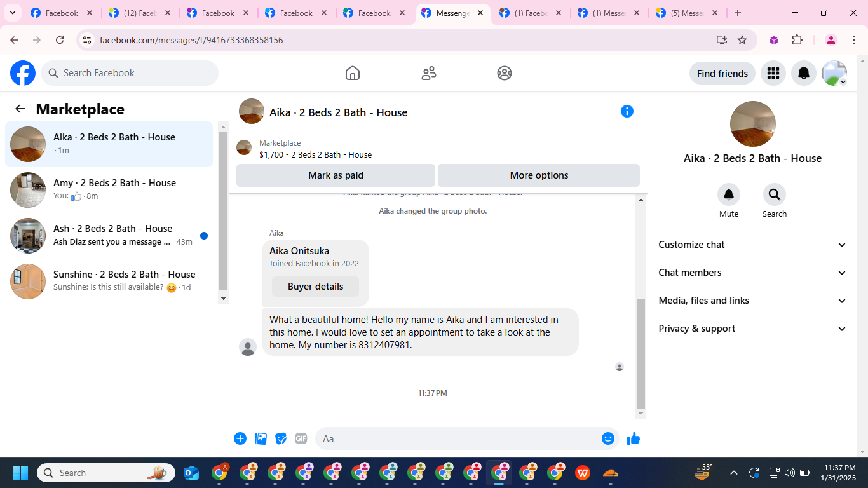Focus the Search Facebook field
868x488 pixels.
click(x=130, y=73)
